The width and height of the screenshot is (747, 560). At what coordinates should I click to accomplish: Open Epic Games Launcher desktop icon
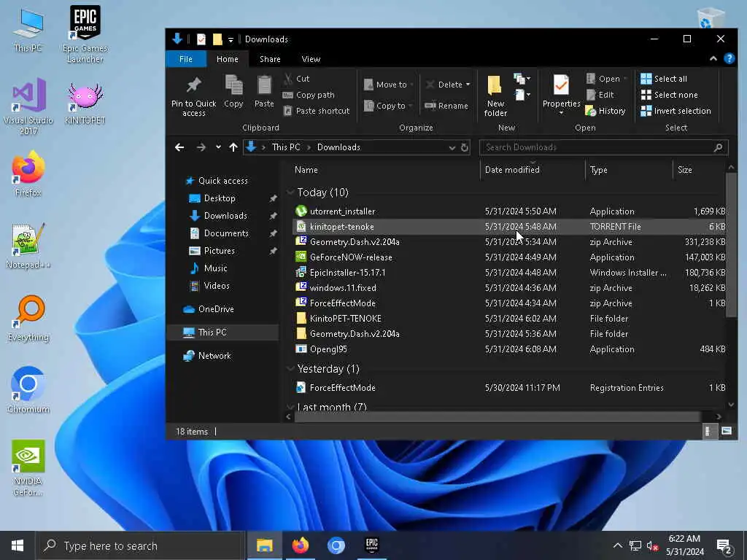85,34
